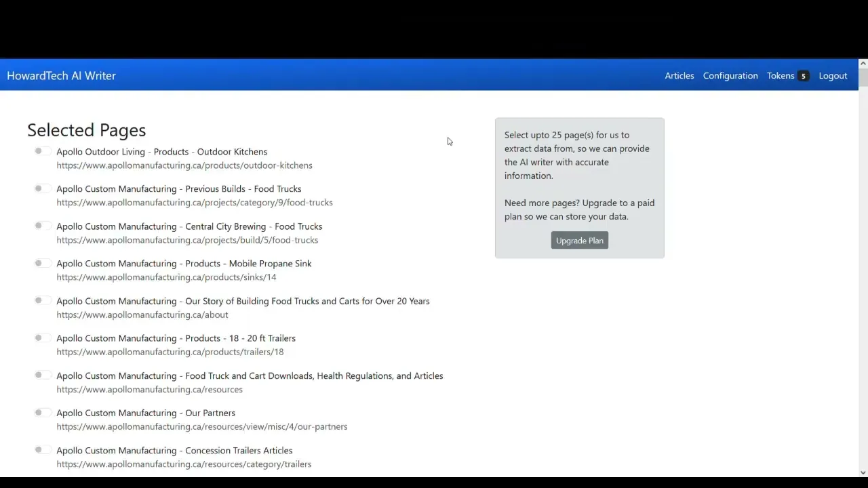Click the products/sinks/14 URL
868x488 pixels.
(x=166, y=277)
